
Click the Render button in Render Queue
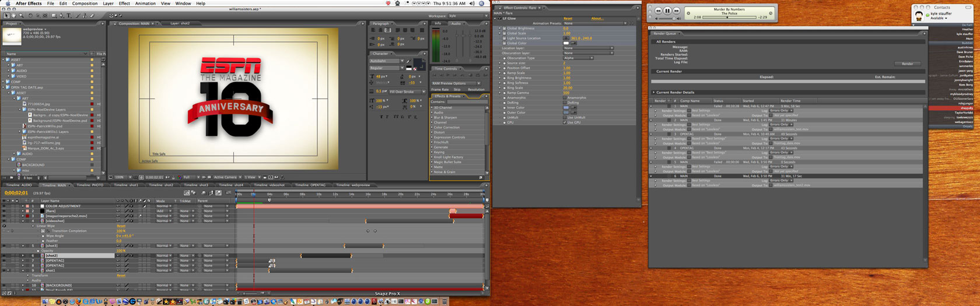908,64
